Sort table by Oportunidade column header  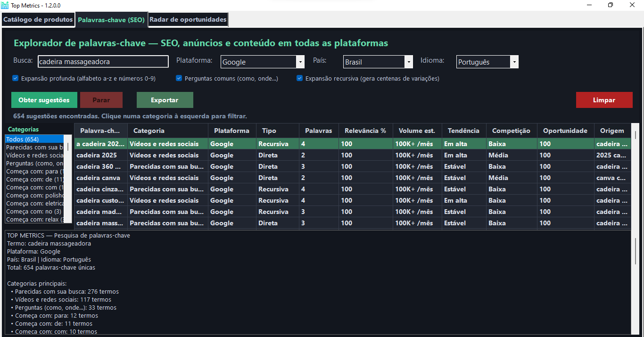(x=565, y=131)
